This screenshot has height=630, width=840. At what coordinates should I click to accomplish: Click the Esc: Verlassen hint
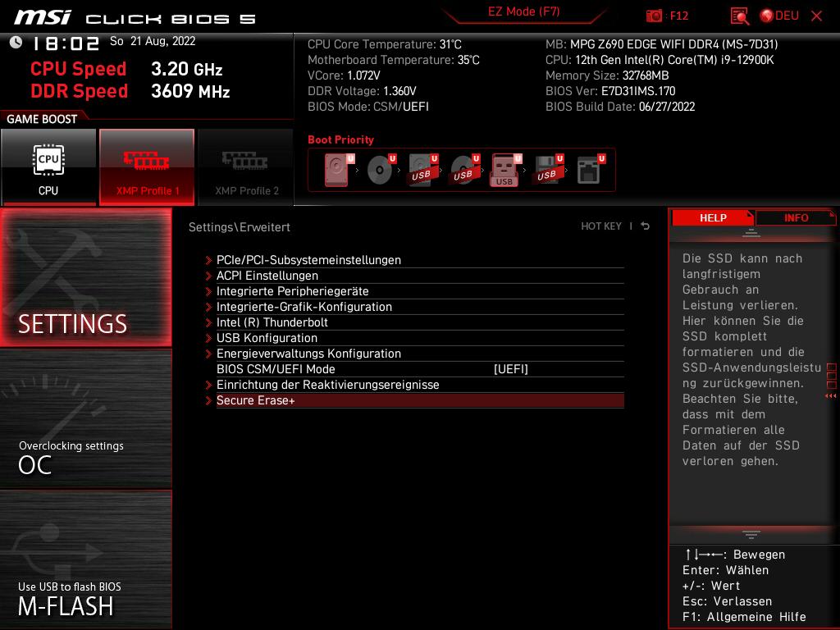727,601
